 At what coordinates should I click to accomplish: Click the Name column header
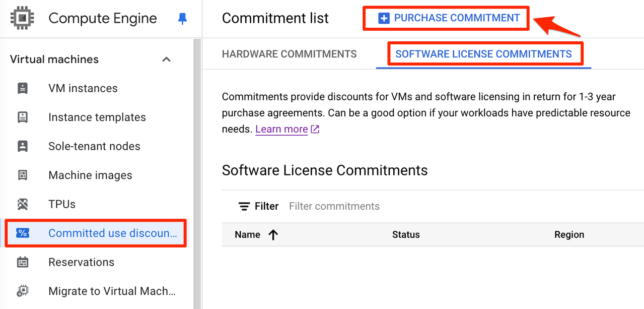point(248,234)
